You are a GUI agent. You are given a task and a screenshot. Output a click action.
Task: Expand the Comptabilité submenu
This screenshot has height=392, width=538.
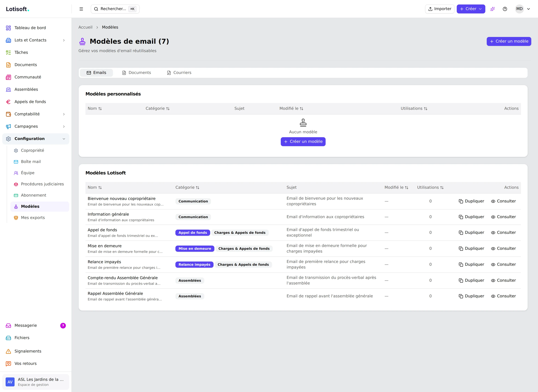(64, 114)
